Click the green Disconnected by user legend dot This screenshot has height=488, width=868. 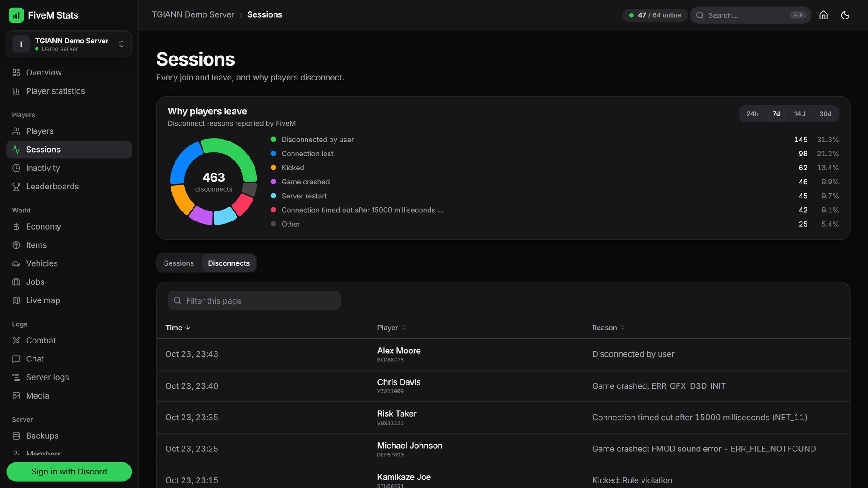[x=274, y=140]
